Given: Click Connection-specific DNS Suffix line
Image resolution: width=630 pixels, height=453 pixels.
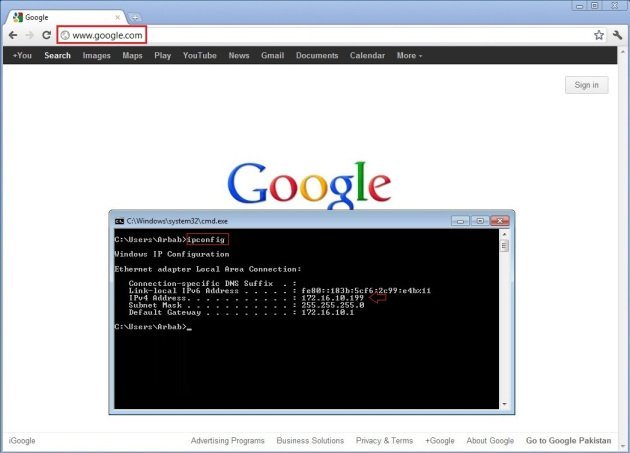Looking at the screenshot, I should [213, 283].
